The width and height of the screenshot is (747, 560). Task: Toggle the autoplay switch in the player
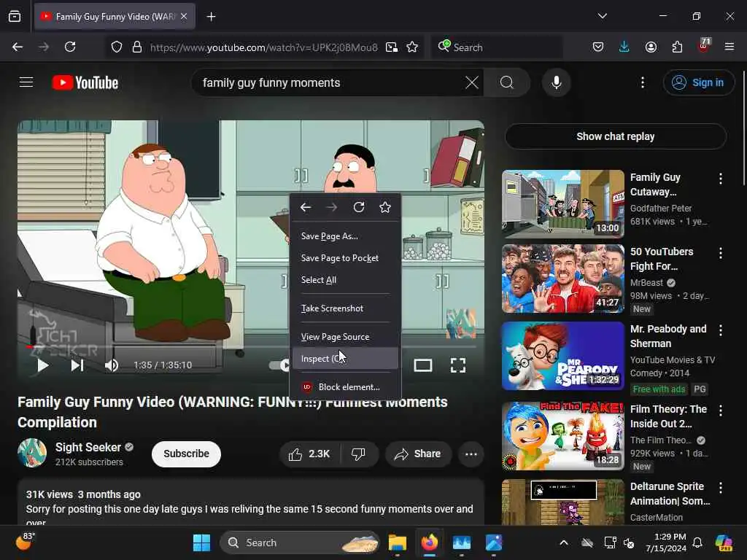[x=279, y=365]
